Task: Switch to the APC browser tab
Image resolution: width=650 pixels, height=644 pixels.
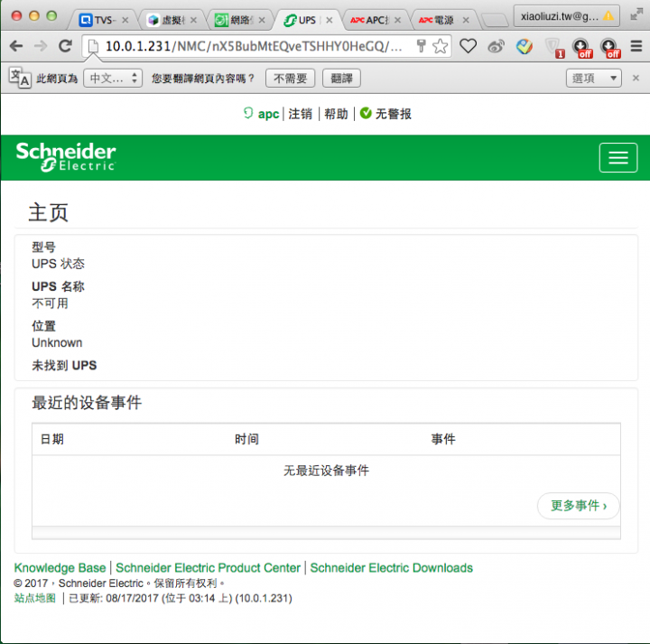Action: 376,20
